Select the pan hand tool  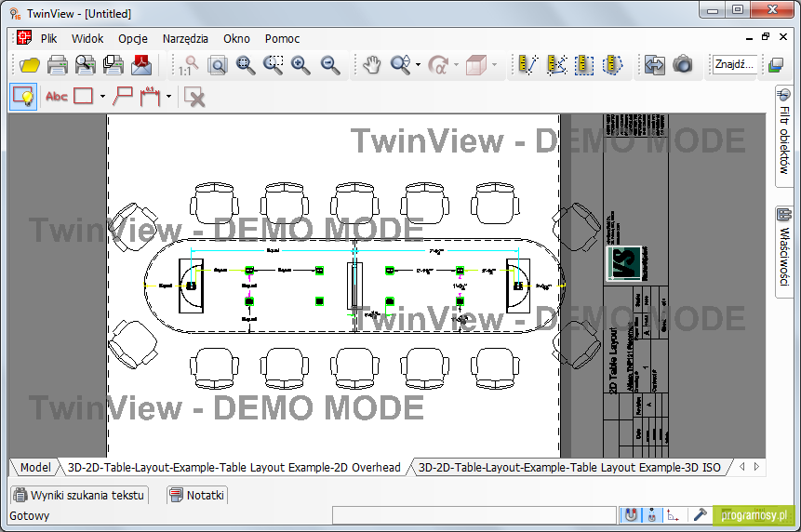point(372,65)
